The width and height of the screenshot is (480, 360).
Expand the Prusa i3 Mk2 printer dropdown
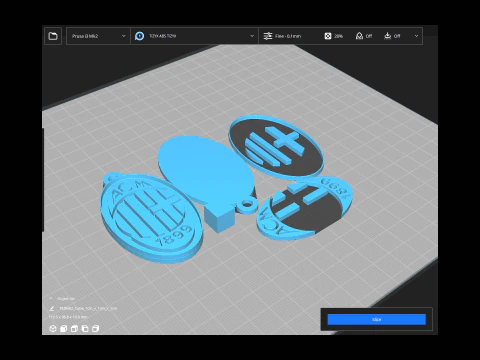point(98,36)
